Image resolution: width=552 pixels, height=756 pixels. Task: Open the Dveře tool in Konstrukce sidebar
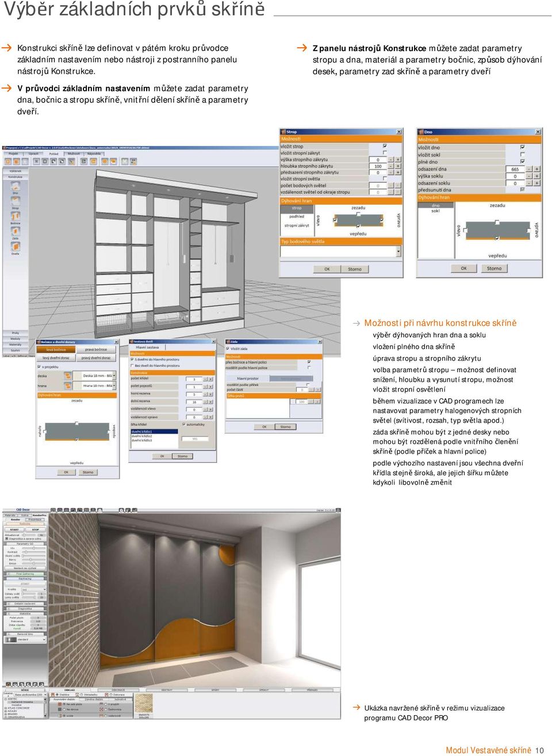click(x=15, y=248)
